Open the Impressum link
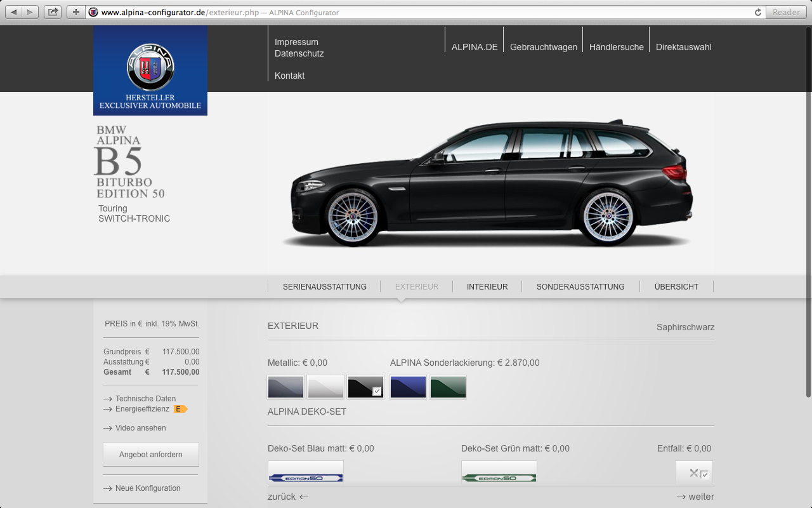Image resolution: width=812 pixels, height=508 pixels. point(296,42)
